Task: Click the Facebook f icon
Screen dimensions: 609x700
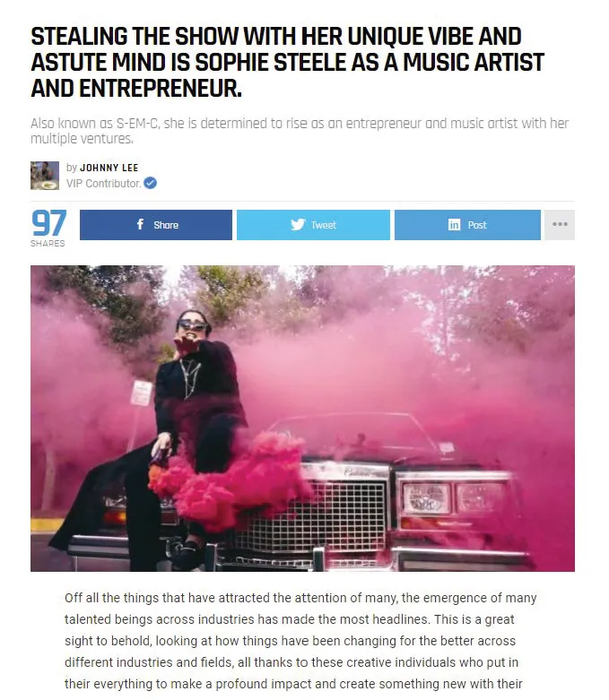Action: [140, 224]
